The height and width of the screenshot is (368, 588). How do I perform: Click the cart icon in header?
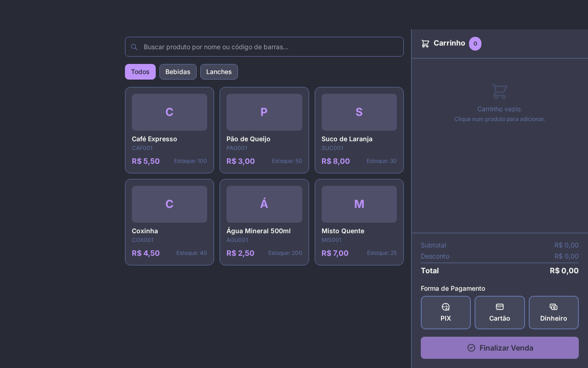[x=425, y=43]
